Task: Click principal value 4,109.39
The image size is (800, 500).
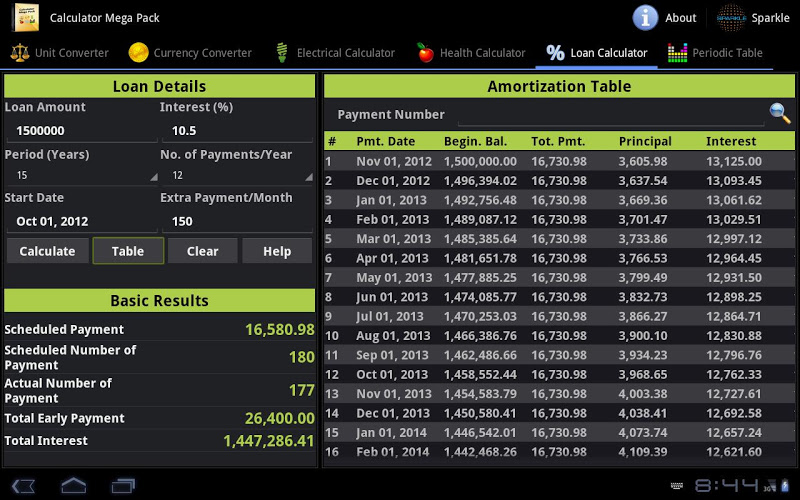Action: [x=643, y=452]
